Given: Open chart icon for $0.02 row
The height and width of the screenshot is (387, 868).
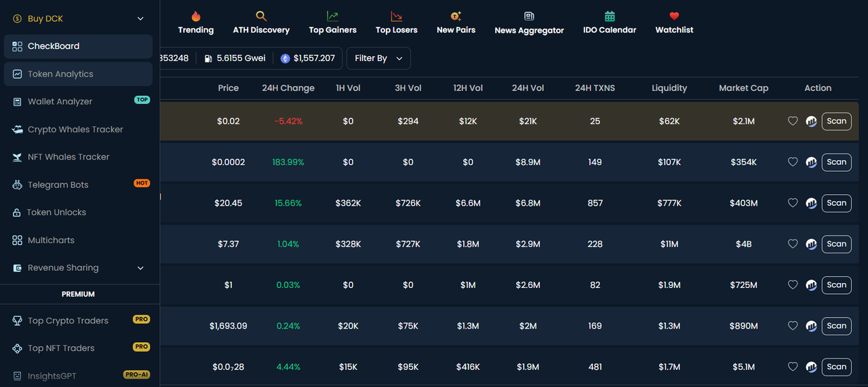Looking at the screenshot, I should (x=811, y=122).
